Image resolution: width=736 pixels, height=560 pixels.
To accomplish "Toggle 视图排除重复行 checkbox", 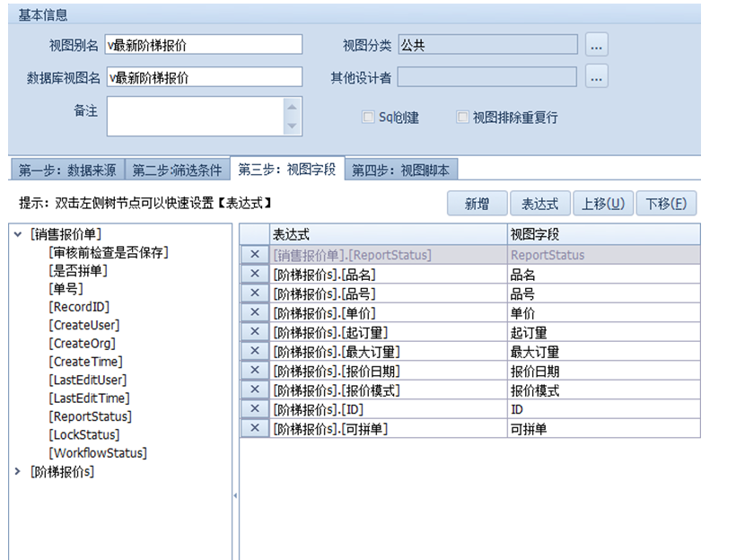I will point(462,118).
